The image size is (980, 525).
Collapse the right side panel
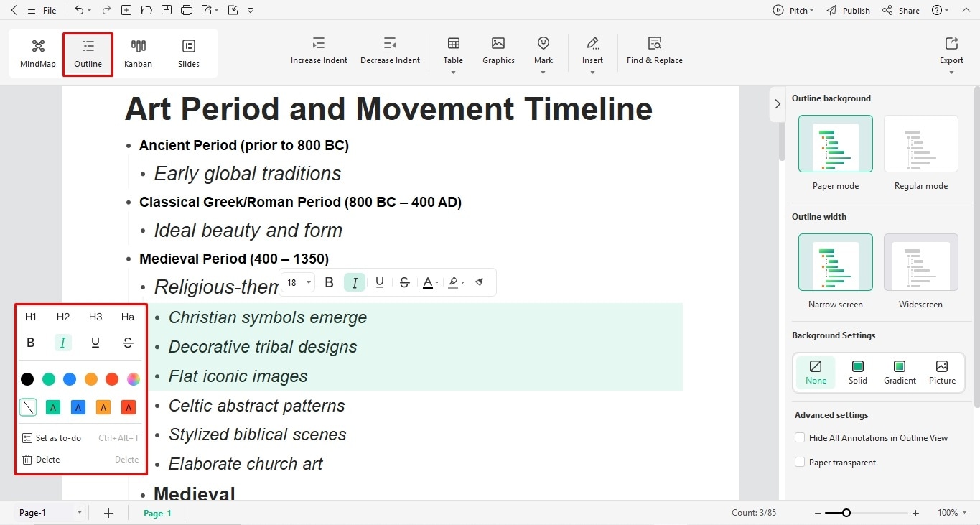pos(778,104)
